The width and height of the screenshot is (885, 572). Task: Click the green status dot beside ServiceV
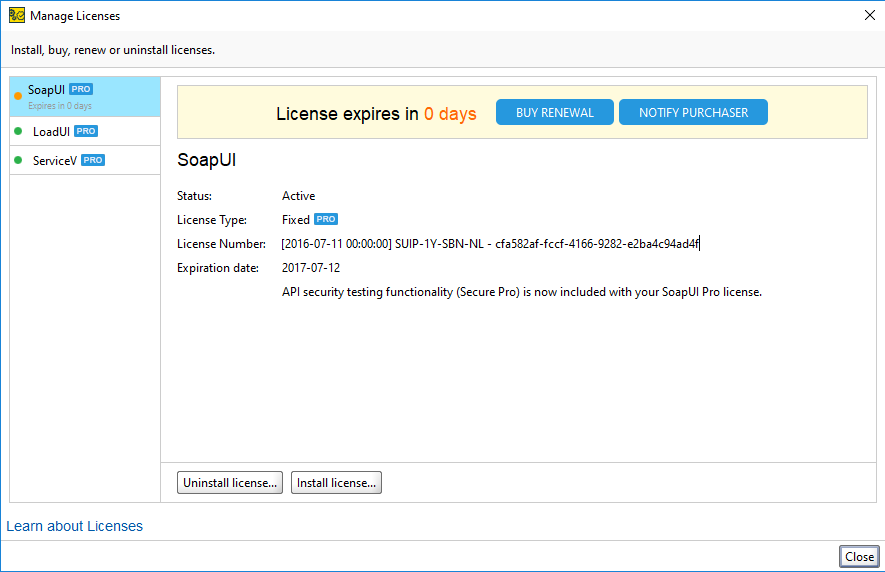[18, 160]
